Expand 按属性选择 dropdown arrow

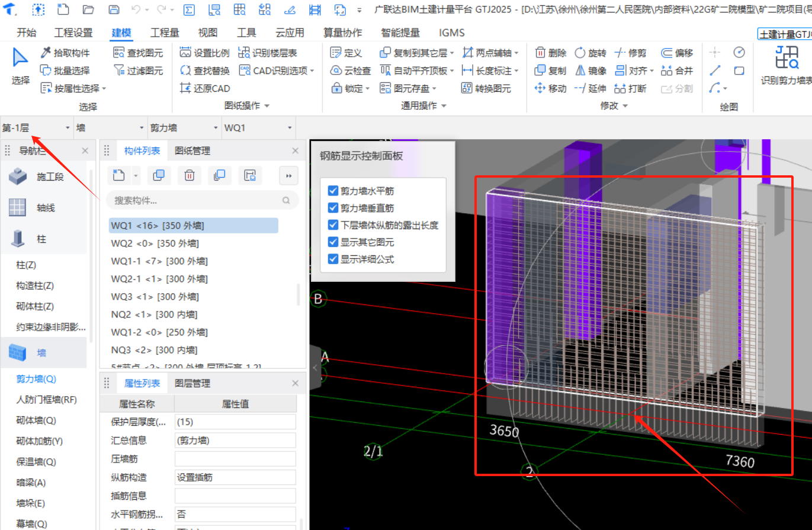104,89
